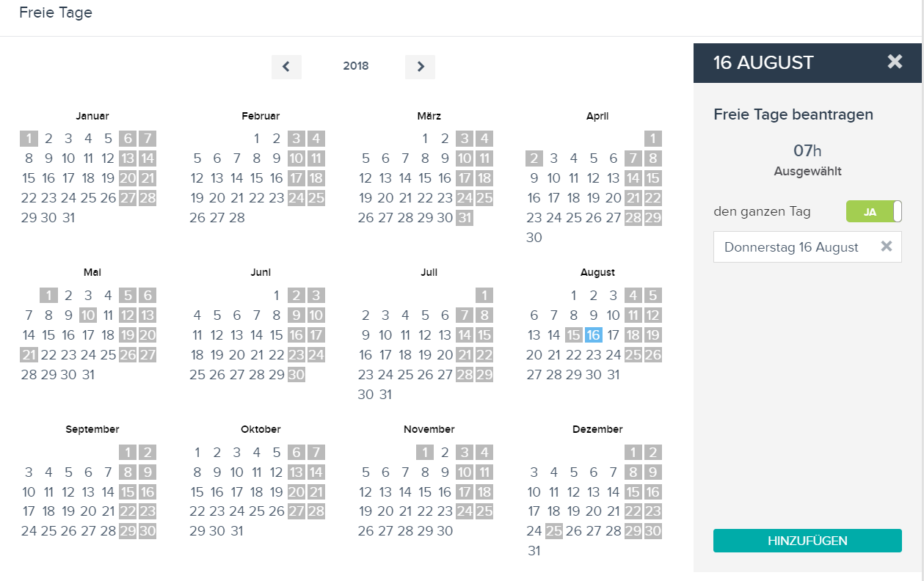Pick 25 in the Dezember calendar
The image size is (924, 581).
(554, 531)
